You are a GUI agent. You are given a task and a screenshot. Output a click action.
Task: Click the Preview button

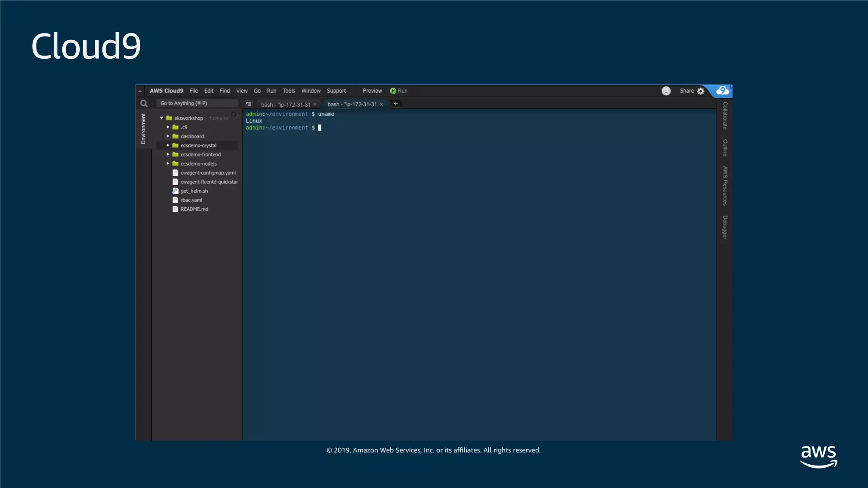point(372,91)
